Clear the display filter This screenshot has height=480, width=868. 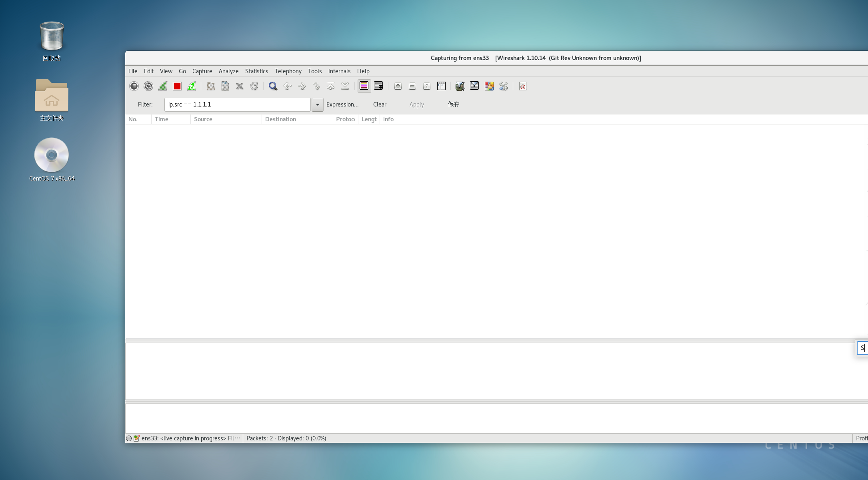[x=380, y=104]
